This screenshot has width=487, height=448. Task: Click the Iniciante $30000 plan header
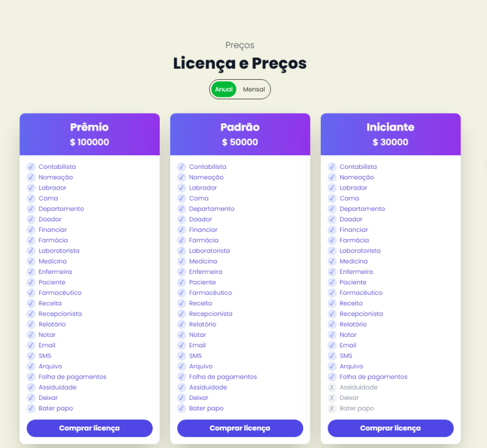pos(390,134)
